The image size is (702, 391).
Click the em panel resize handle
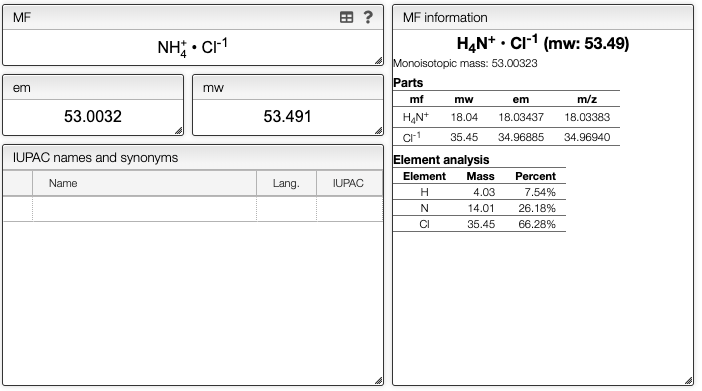(x=179, y=130)
